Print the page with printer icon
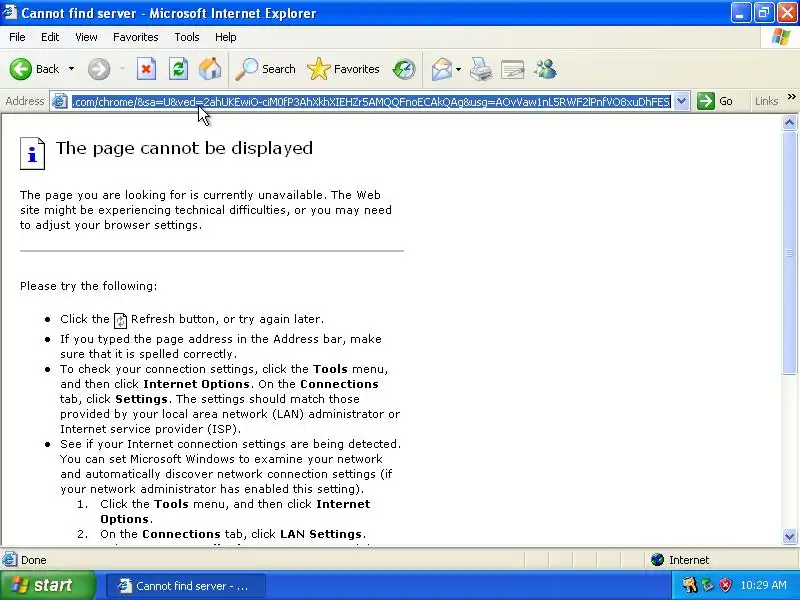 click(481, 69)
